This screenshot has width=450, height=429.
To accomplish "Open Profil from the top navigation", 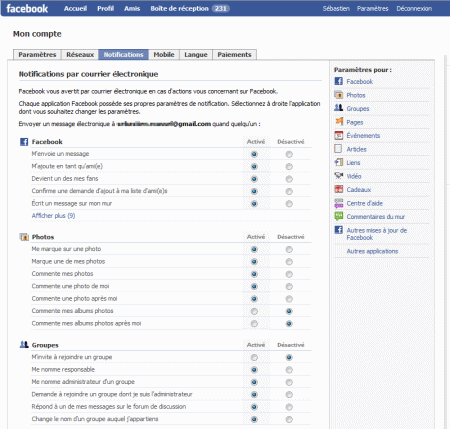I will pyautogui.click(x=105, y=8).
